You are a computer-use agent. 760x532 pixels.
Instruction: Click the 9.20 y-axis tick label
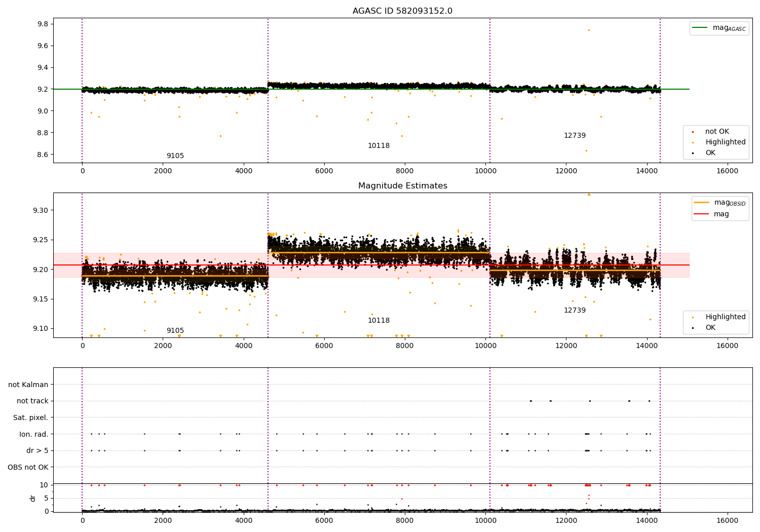pos(41,270)
